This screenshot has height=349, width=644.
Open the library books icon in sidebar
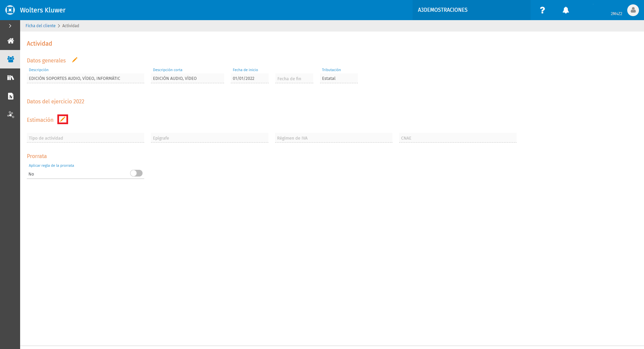coord(11,78)
